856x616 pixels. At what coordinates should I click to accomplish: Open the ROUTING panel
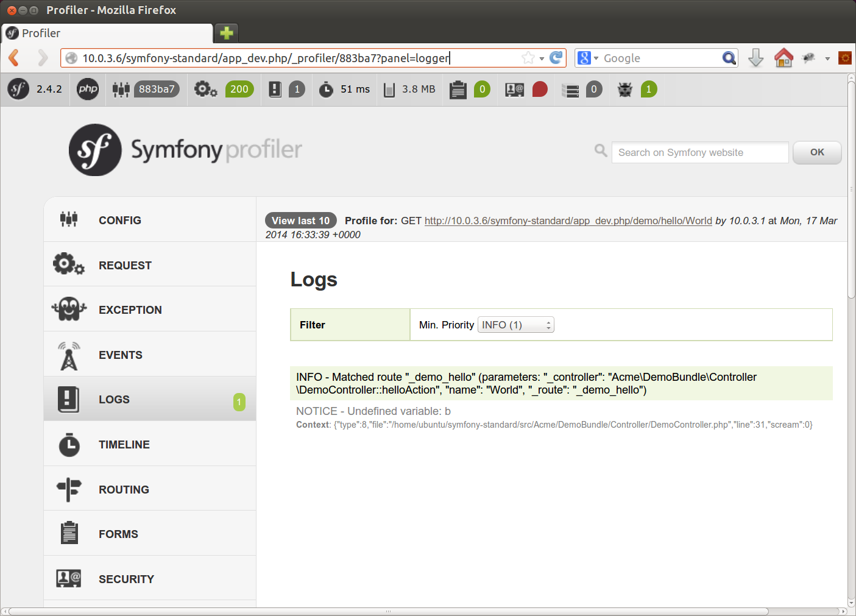150,489
